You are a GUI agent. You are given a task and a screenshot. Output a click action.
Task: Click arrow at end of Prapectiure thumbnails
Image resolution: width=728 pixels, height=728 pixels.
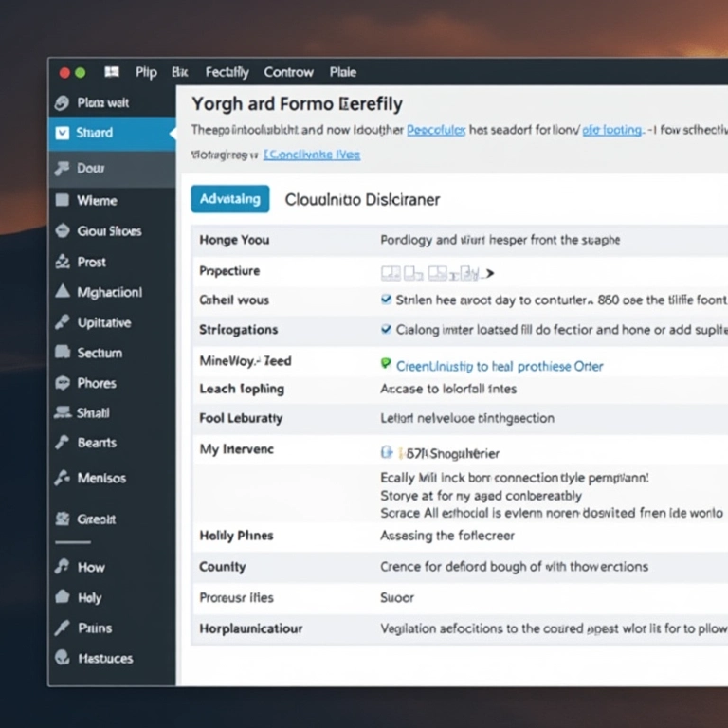point(489,274)
